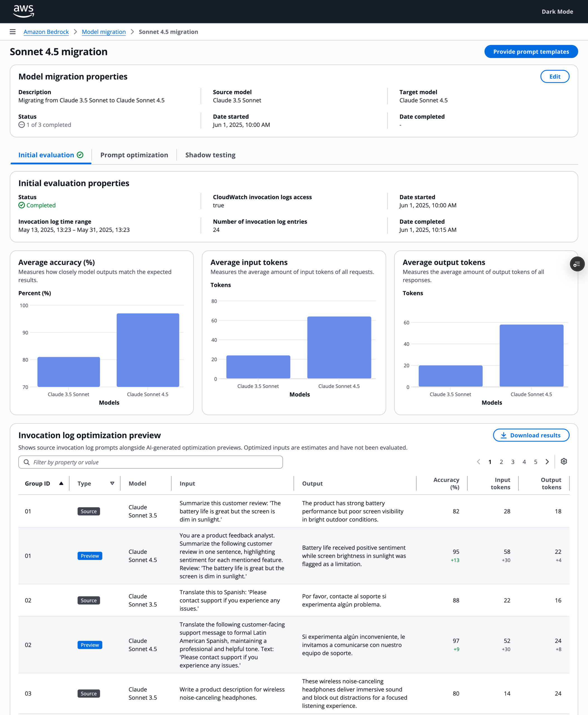Viewport: 588px width, 715px height.
Task: Click Claude Sonnet 4.5 bar in input tokens chart
Action: pos(339,347)
